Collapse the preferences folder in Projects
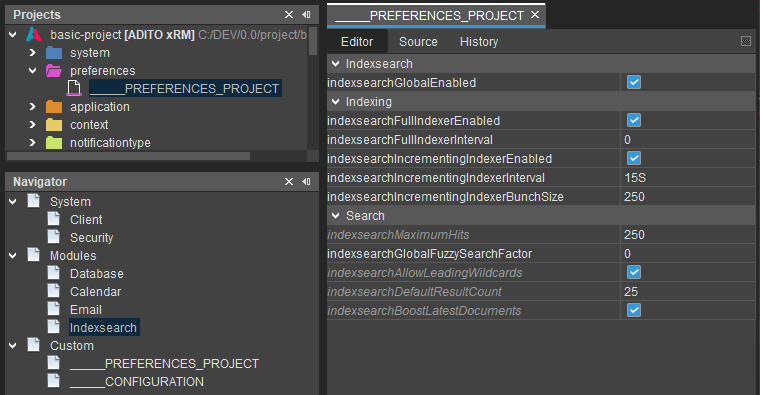 coord(32,71)
